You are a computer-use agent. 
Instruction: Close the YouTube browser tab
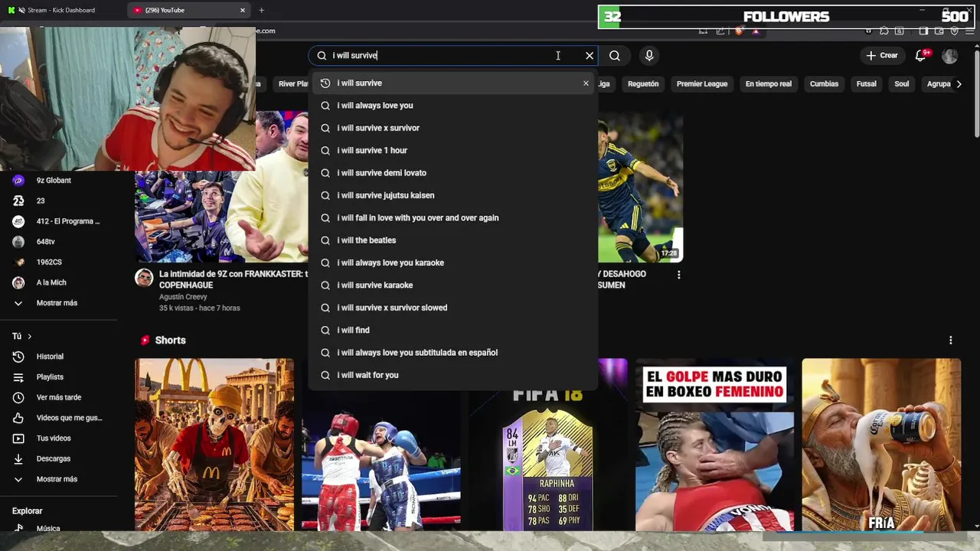click(x=243, y=10)
